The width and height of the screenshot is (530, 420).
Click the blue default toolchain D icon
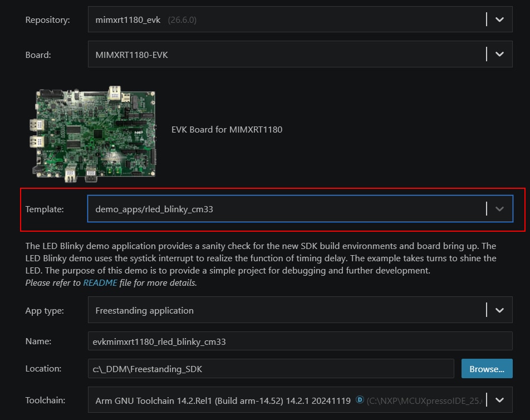coord(360,400)
